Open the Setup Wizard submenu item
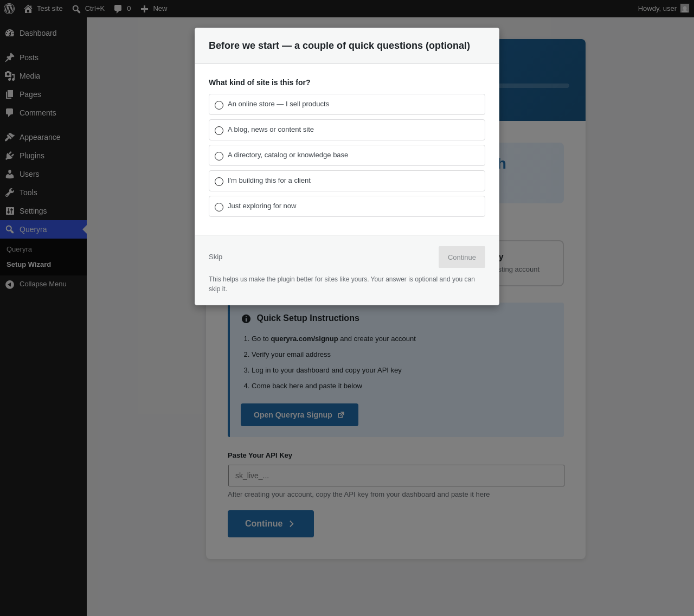The image size is (694, 616). point(29,265)
